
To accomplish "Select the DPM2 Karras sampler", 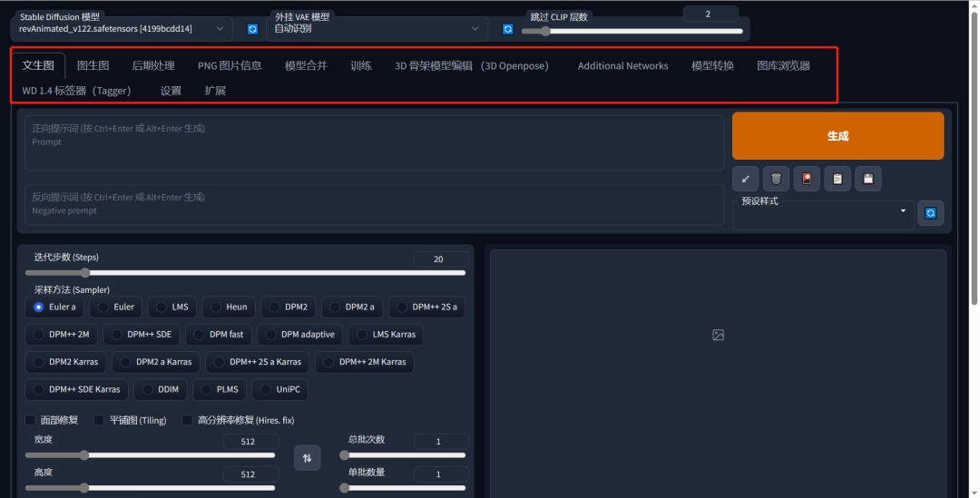I will coord(65,362).
